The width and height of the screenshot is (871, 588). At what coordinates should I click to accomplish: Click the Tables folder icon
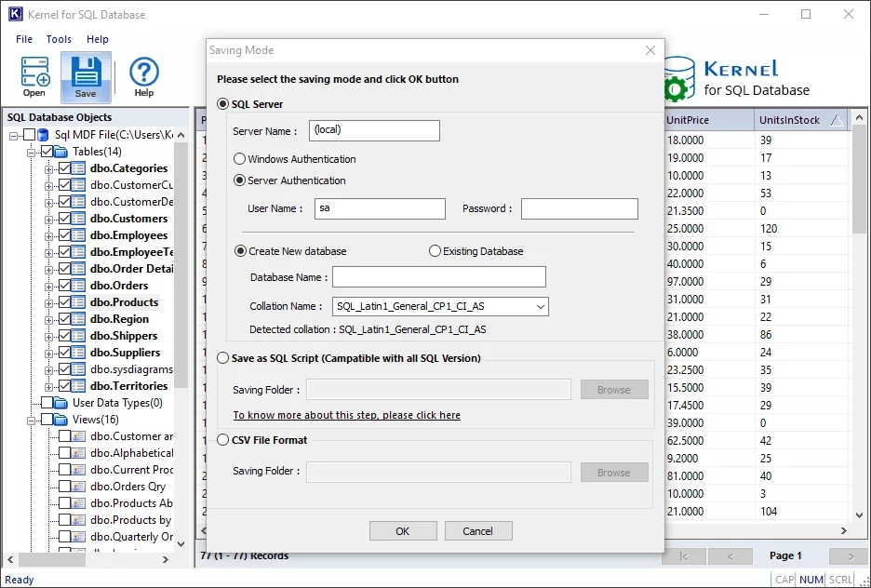click(61, 152)
